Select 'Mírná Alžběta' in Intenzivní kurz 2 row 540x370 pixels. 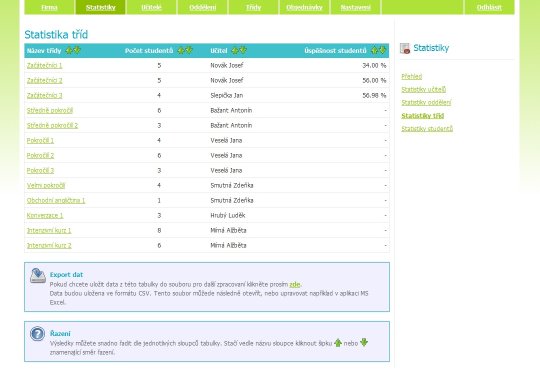tap(228, 246)
